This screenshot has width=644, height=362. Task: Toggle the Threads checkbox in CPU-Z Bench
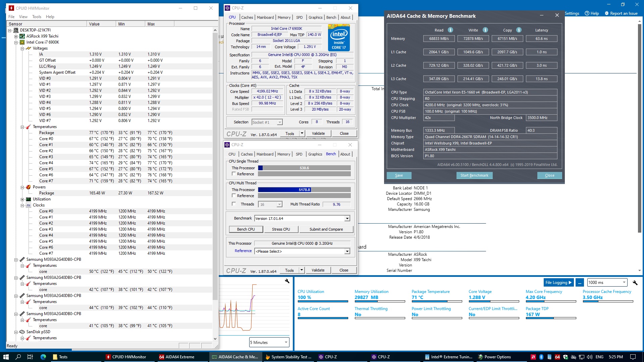tap(234, 204)
